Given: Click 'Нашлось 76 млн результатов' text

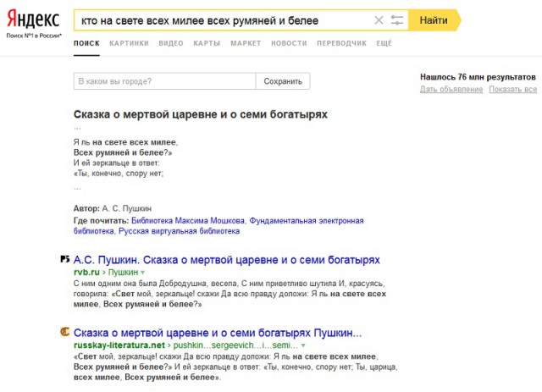Looking at the screenshot, I should [x=478, y=77].
